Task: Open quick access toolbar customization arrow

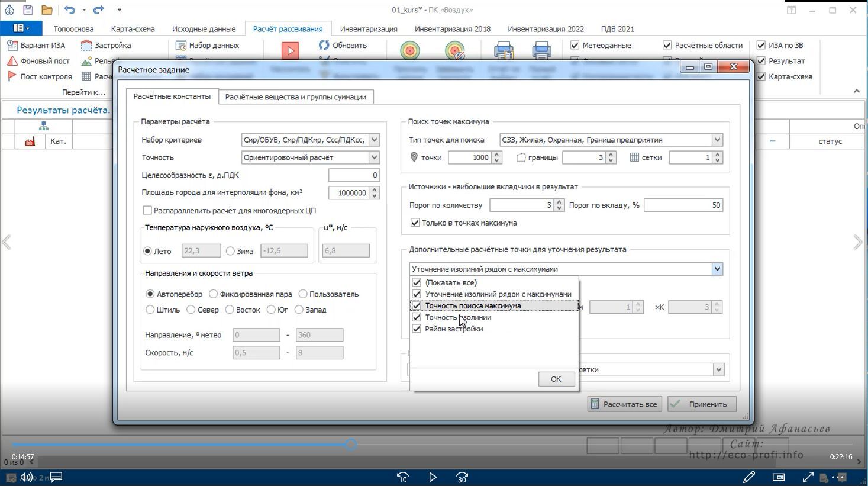Action: pyautogui.click(x=120, y=10)
